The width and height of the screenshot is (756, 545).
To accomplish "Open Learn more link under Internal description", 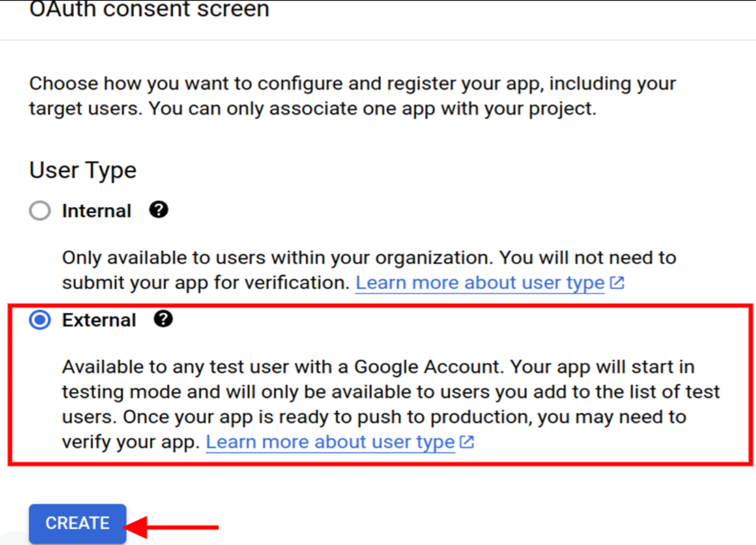I will tap(480, 283).
